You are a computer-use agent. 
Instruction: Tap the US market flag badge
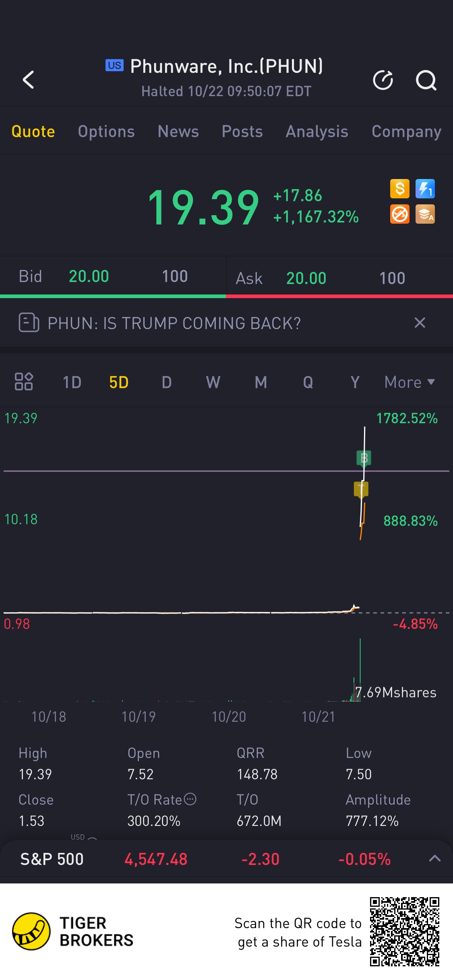tap(114, 65)
